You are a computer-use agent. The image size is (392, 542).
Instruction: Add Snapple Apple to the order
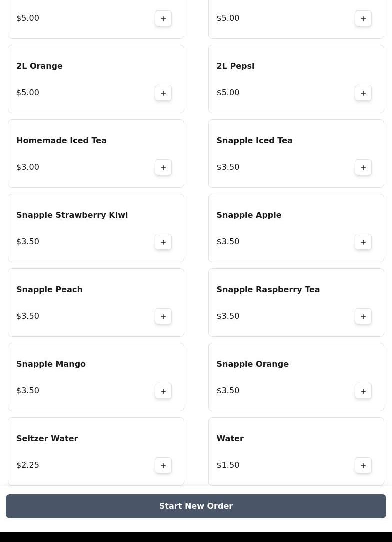363,242
